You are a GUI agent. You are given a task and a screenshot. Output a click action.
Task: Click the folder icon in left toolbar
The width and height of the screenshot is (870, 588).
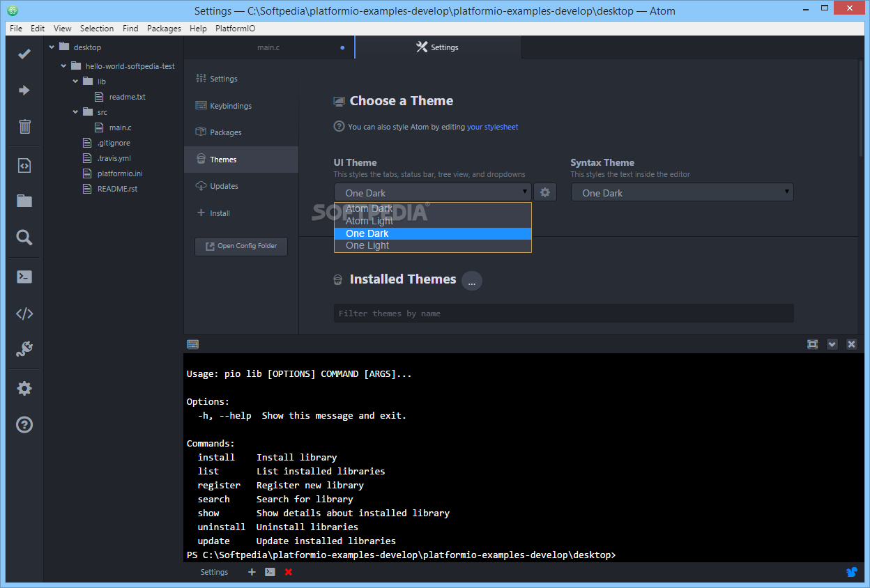[24, 201]
